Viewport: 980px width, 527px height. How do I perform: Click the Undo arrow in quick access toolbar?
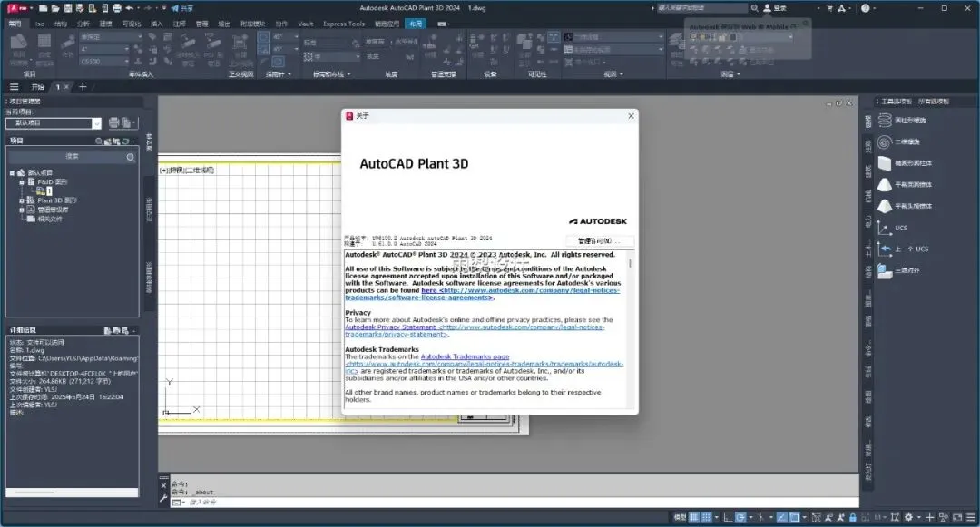point(130,8)
